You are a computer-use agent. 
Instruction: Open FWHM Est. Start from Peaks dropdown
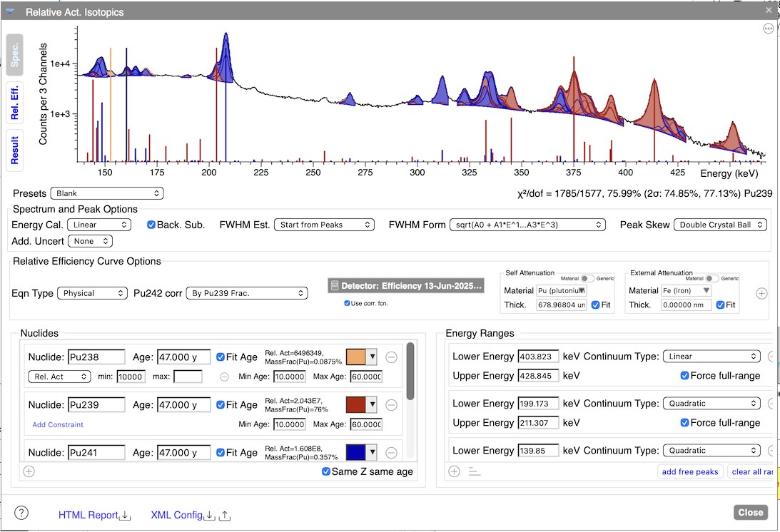(x=324, y=225)
